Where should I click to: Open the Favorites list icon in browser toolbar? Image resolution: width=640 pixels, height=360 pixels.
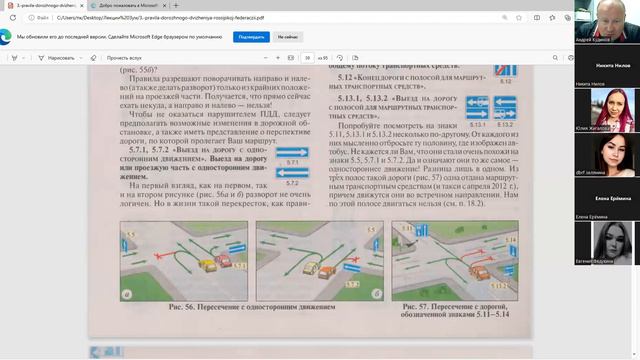(x=552, y=18)
